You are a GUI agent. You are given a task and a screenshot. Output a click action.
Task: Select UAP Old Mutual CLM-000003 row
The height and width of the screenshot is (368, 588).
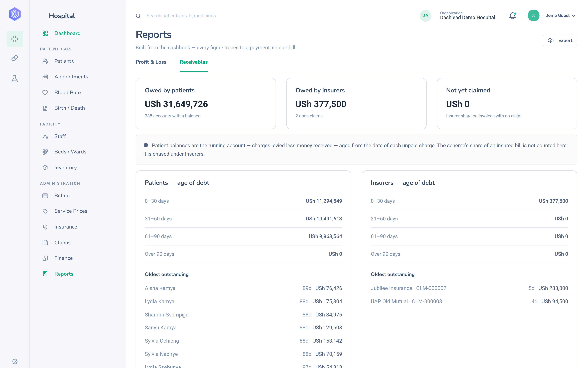click(x=469, y=301)
